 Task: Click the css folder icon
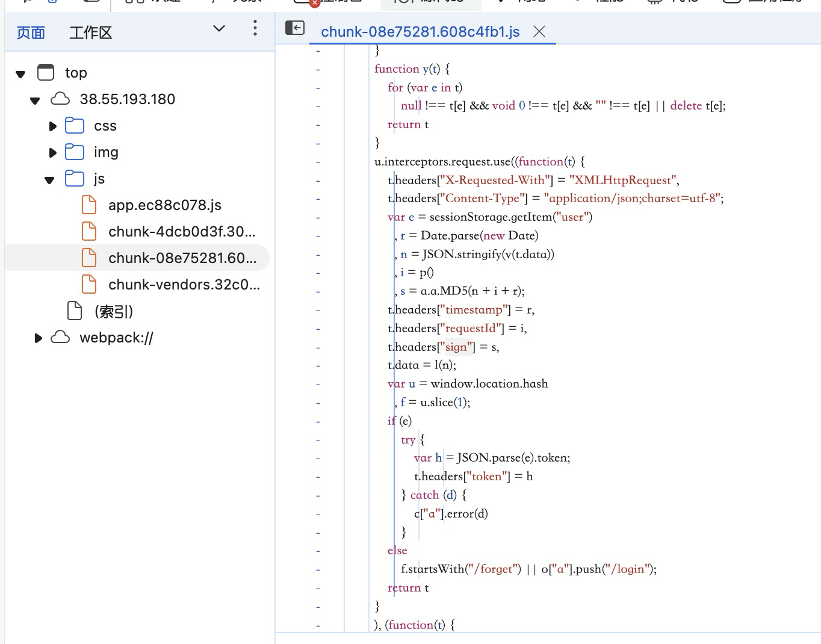pos(75,126)
